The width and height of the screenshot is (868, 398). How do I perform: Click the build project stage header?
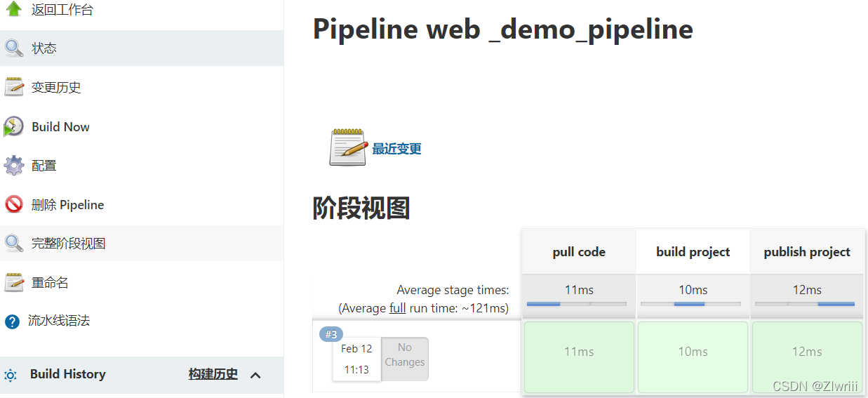pyautogui.click(x=693, y=252)
